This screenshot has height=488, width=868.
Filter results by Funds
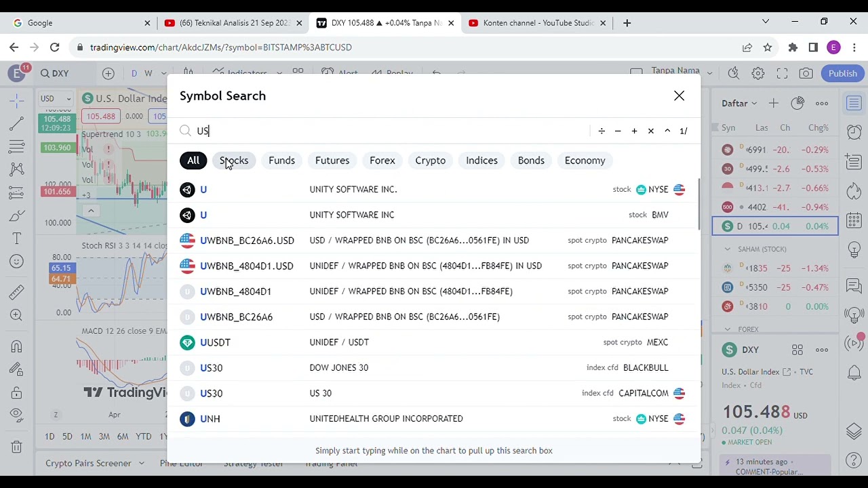pyautogui.click(x=281, y=161)
